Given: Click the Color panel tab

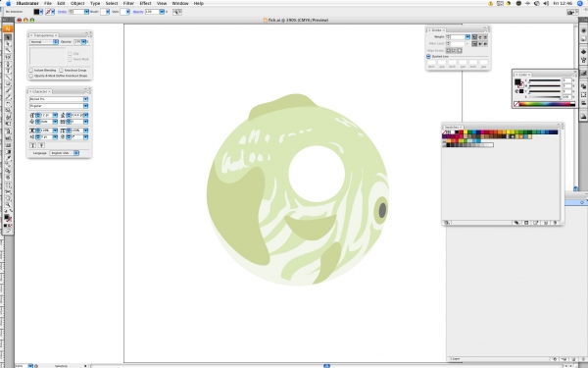Looking at the screenshot, I should coord(523,75).
